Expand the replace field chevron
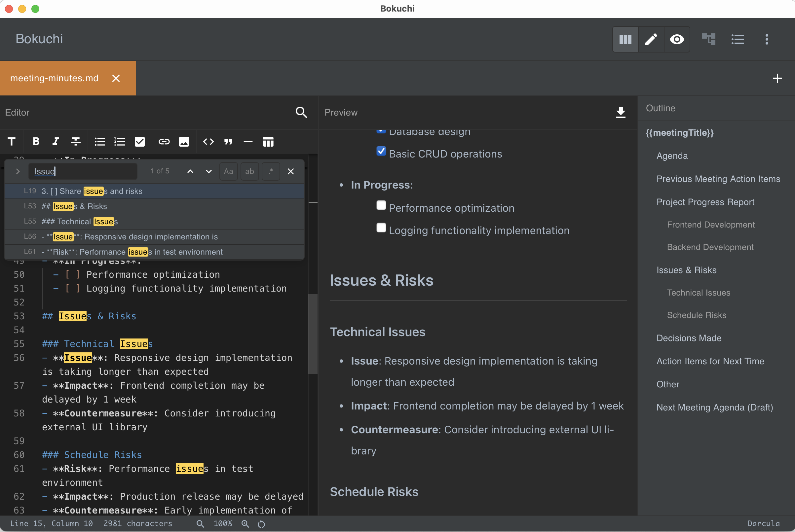 pyautogui.click(x=18, y=171)
